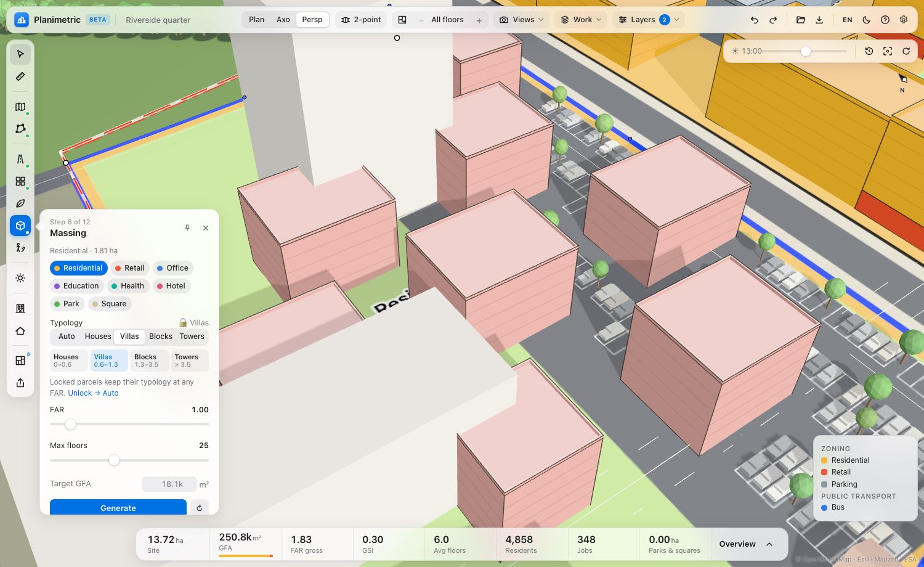Open the Work dropdown
Viewport: 924px width, 567px height.
point(581,20)
